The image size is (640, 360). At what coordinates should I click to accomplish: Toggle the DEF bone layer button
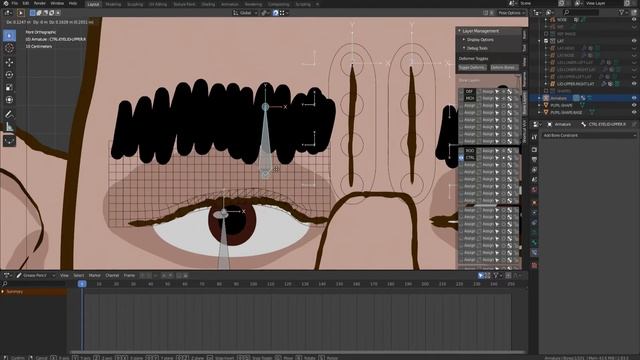point(469,91)
